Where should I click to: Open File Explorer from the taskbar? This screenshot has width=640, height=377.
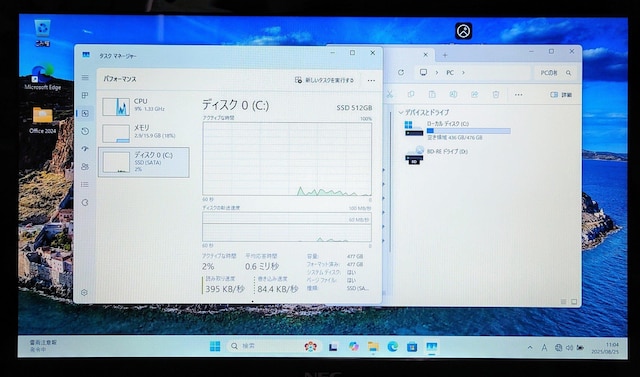click(x=373, y=347)
